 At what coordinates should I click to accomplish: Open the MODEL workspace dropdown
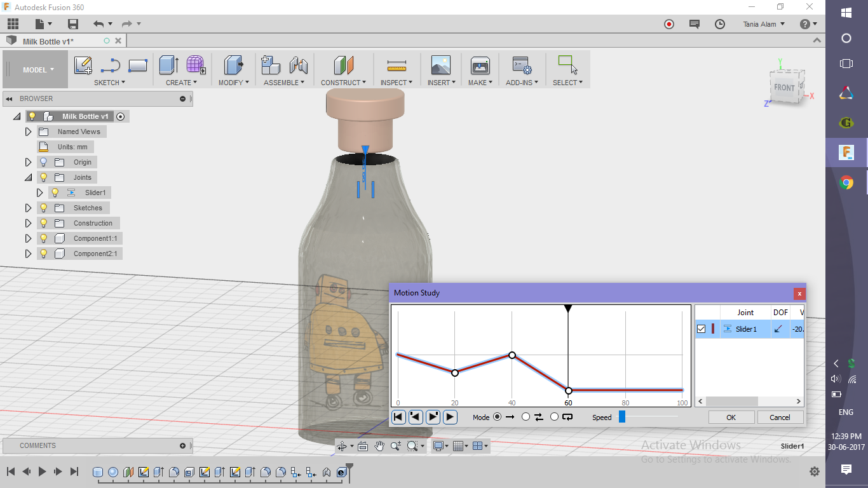[x=36, y=69]
